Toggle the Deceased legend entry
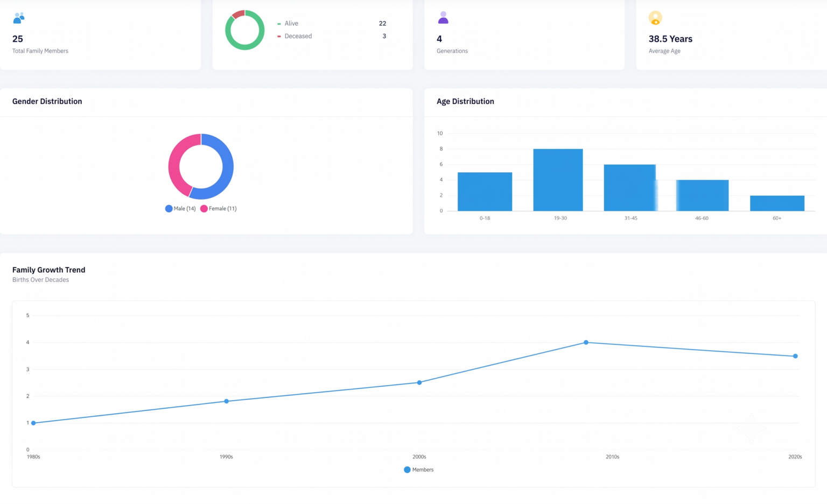The image size is (827, 504). (295, 36)
